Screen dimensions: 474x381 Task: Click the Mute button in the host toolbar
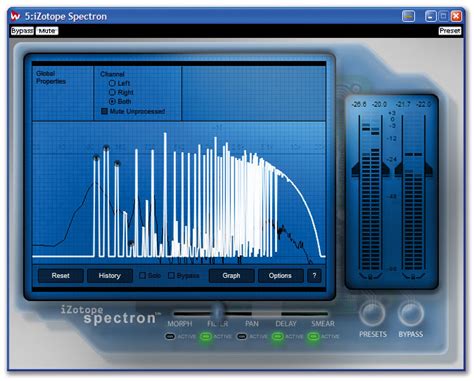tap(47, 31)
